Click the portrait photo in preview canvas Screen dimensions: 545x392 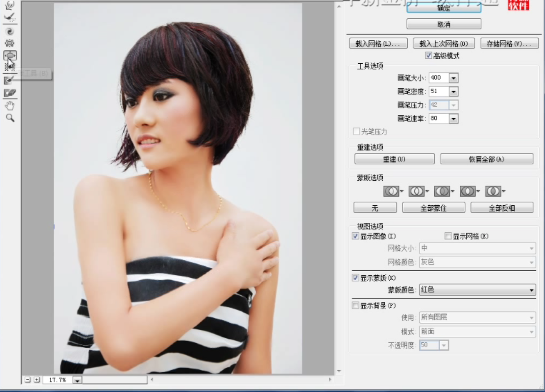pyautogui.click(x=178, y=188)
